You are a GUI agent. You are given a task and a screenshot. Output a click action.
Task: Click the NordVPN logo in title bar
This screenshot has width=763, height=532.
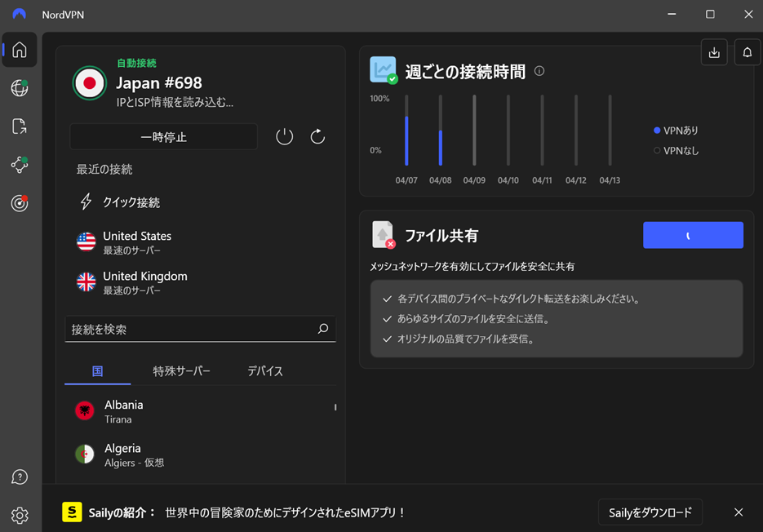click(19, 14)
